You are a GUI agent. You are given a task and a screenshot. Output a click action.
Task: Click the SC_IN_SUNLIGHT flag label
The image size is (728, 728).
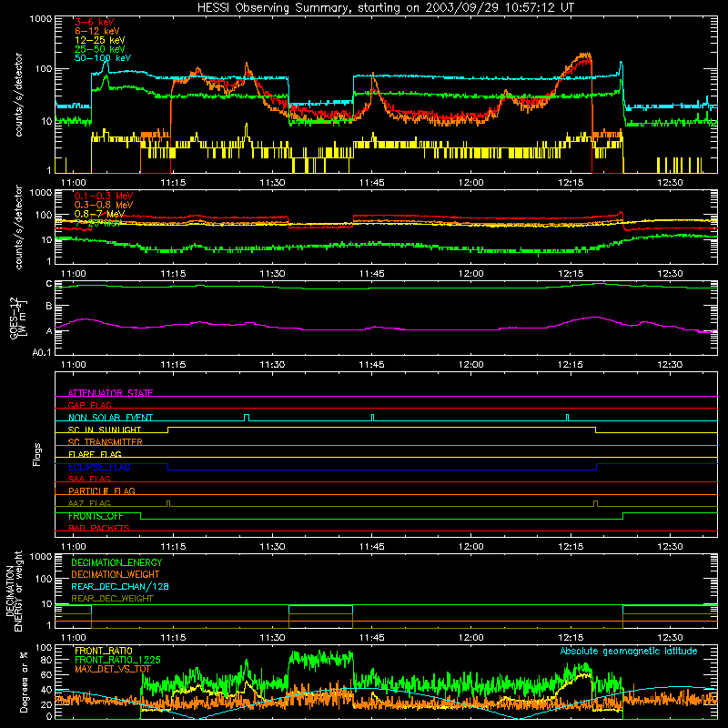pos(105,430)
